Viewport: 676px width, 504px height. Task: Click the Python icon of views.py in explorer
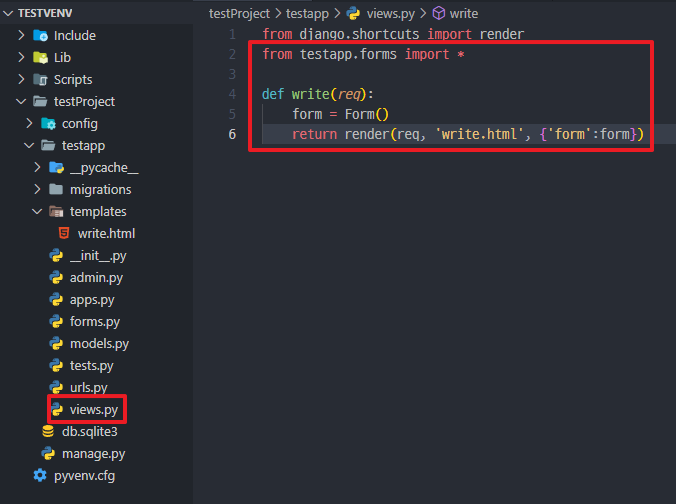point(57,409)
